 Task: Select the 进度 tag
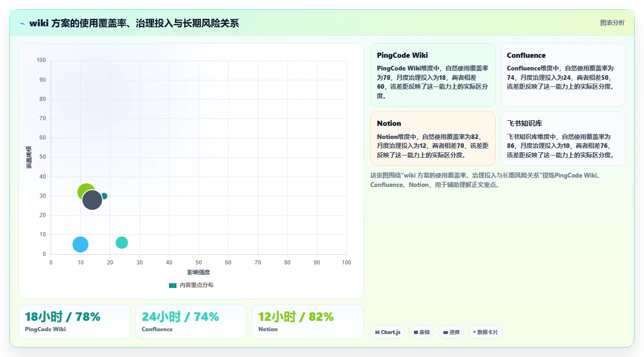coord(451,332)
